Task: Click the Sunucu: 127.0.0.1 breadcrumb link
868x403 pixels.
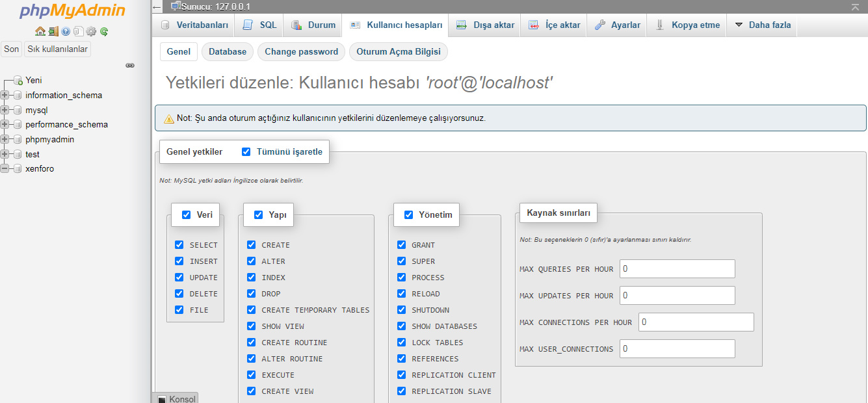Action: pyautogui.click(x=215, y=6)
